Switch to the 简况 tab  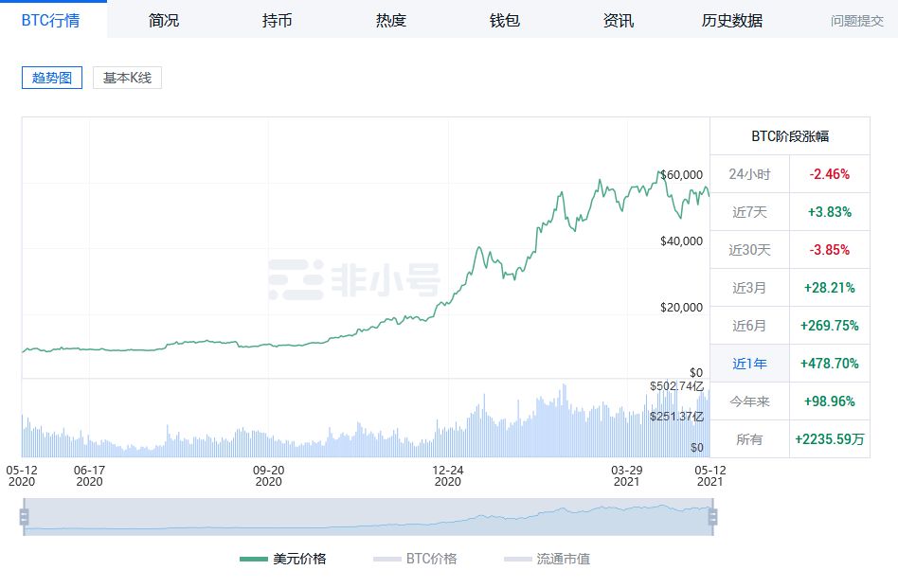tap(163, 19)
